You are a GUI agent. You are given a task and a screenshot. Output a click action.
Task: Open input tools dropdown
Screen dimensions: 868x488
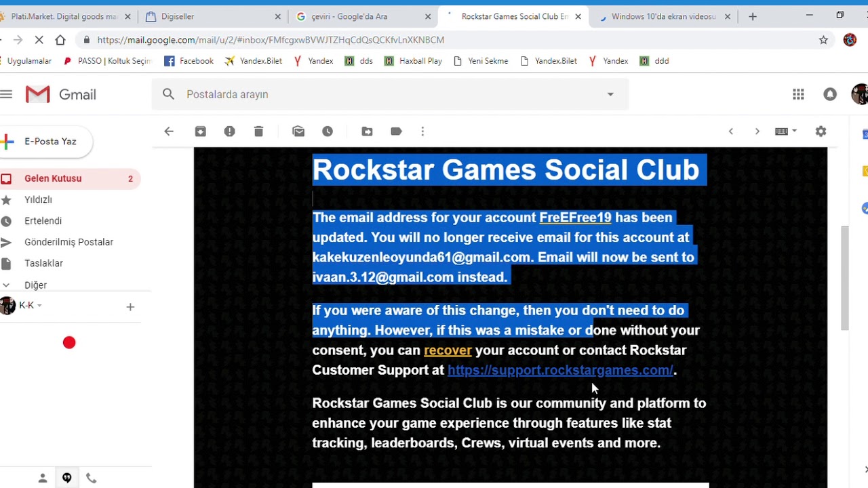(786, 131)
